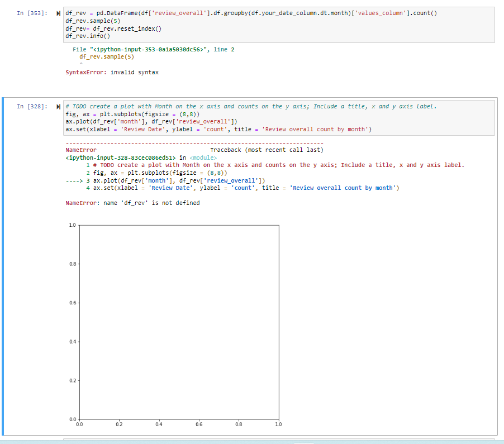This screenshot has width=504, height=444.
Task: Click the 'Traceback (most recent call last)' text
Action: (x=267, y=150)
